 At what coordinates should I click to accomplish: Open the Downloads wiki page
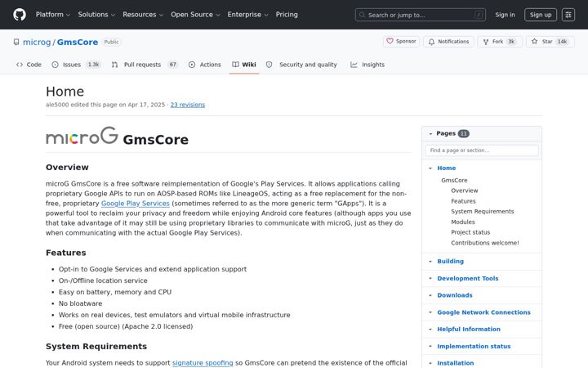pyautogui.click(x=455, y=295)
